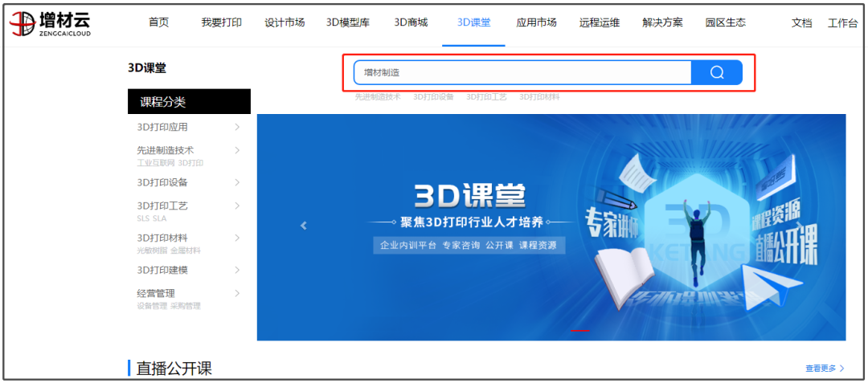The image size is (868, 383).
Task: Click the 增材云 logo
Action: pyautogui.click(x=51, y=23)
